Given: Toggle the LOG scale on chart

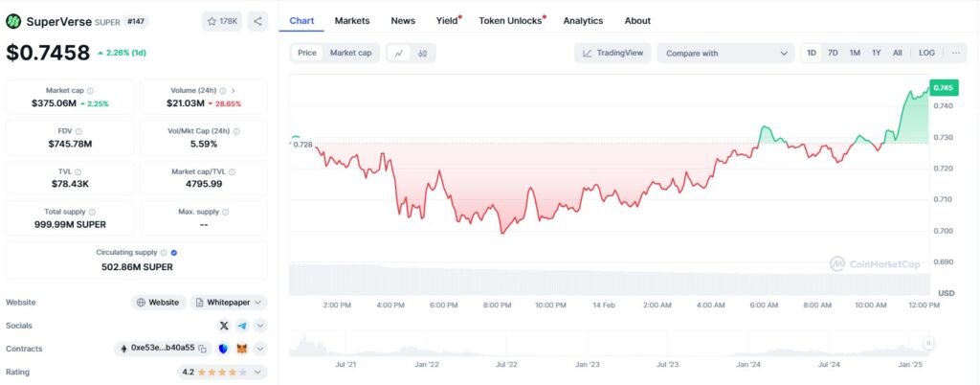Looking at the screenshot, I should coord(926,54).
